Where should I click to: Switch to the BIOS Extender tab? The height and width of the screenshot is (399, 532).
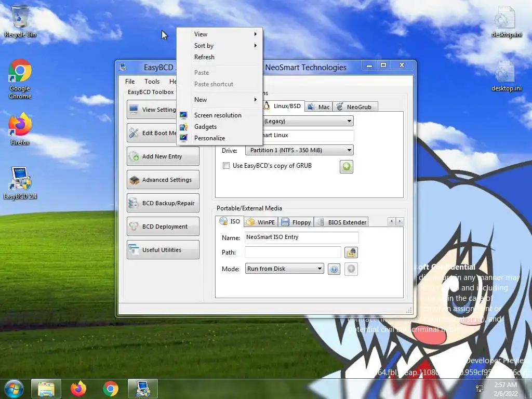click(341, 222)
